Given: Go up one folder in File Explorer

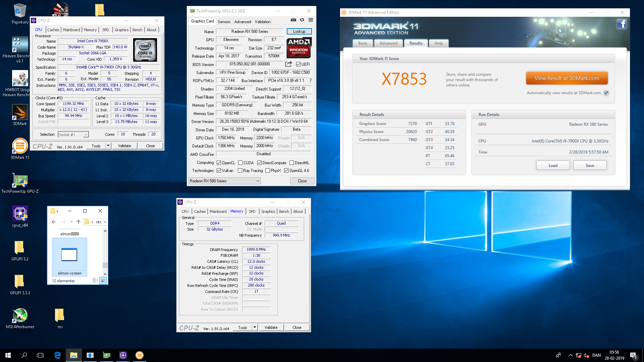Looking at the screenshot, I should 78,222.
